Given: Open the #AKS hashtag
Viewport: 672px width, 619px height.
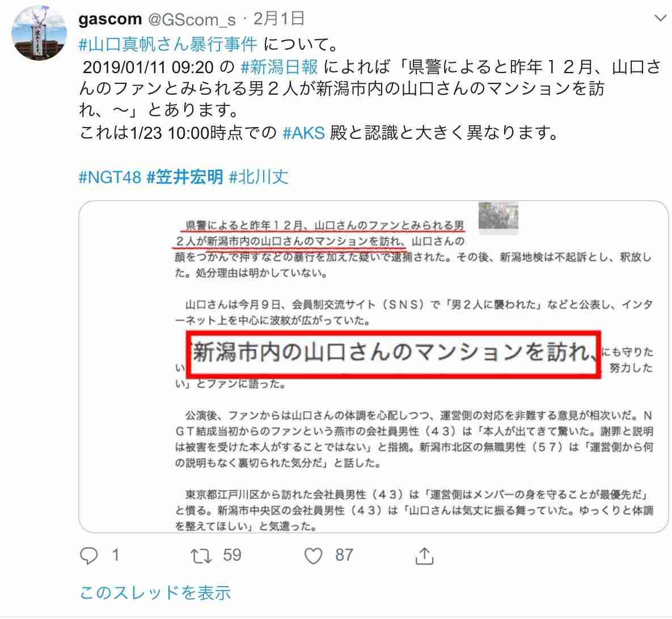Looking at the screenshot, I should [304, 133].
